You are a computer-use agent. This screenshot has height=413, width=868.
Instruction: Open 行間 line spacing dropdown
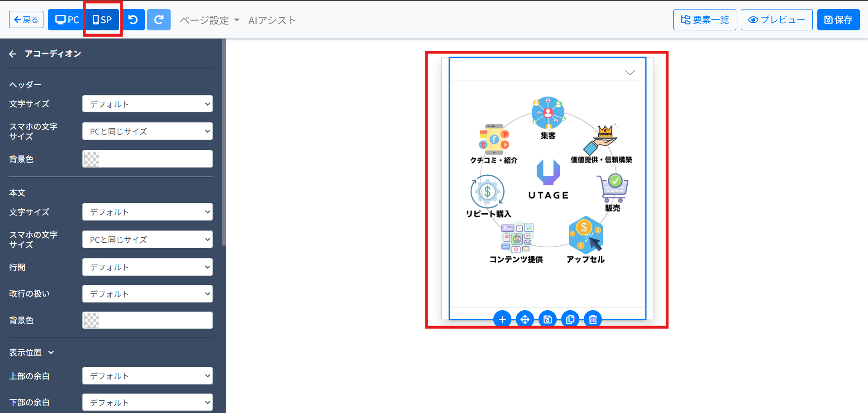tap(148, 267)
